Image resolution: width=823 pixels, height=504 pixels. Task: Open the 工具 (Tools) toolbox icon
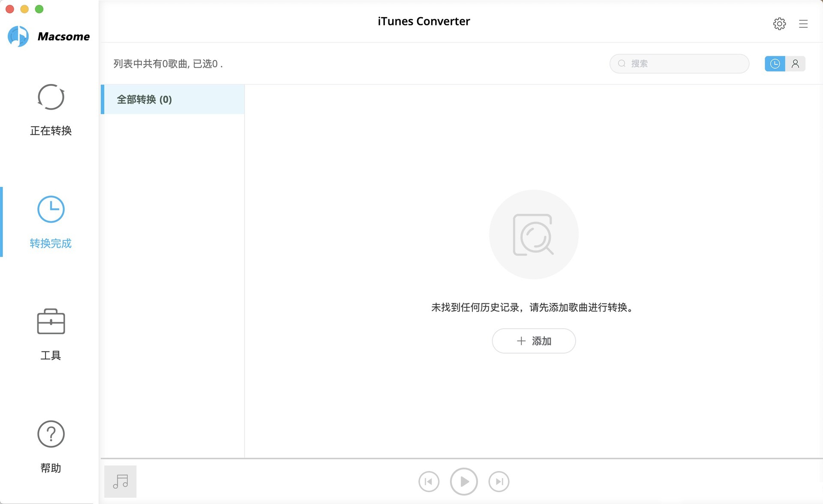51,321
